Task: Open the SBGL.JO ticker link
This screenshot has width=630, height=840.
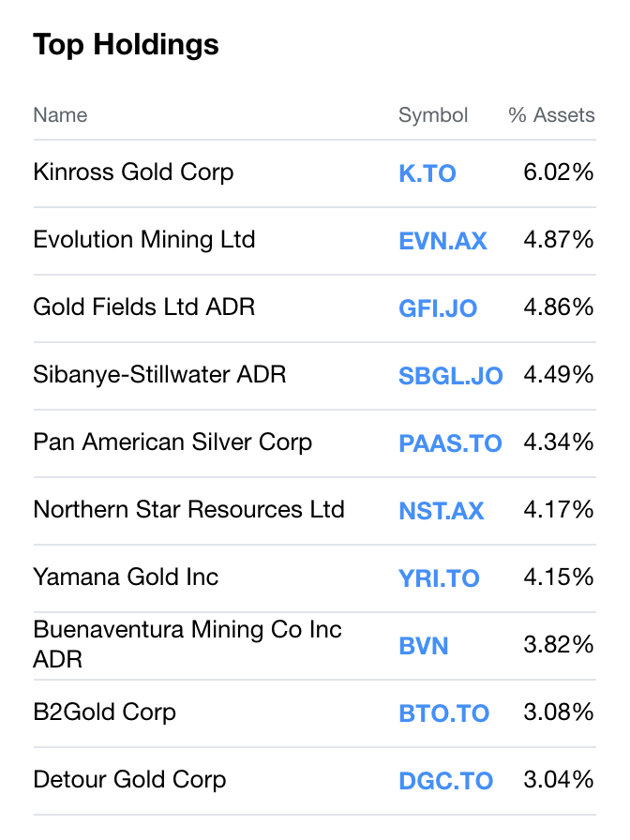Action: click(x=450, y=376)
